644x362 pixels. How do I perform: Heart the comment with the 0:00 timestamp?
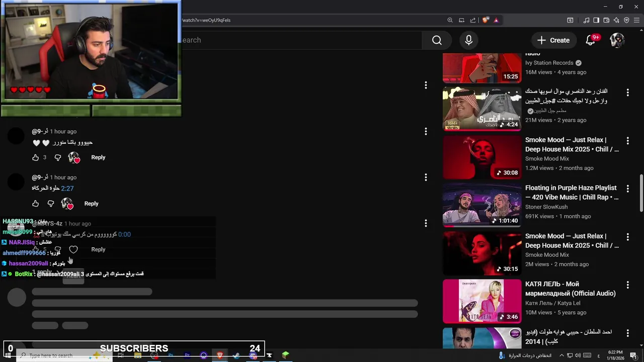click(73, 249)
